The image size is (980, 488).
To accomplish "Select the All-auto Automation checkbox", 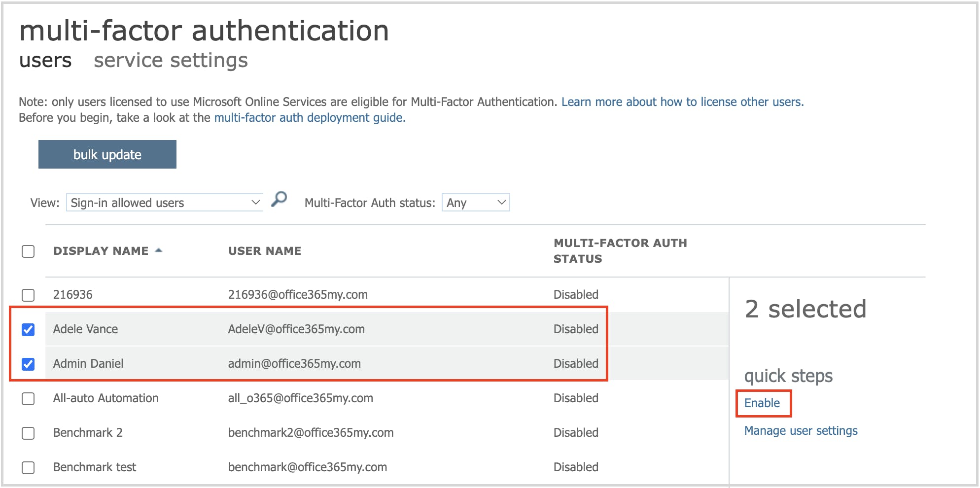I will pyautogui.click(x=28, y=398).
